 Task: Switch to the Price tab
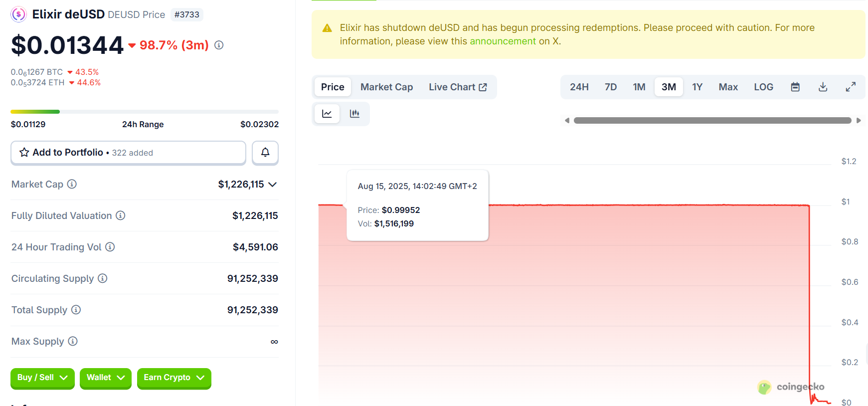click(333, 87)
